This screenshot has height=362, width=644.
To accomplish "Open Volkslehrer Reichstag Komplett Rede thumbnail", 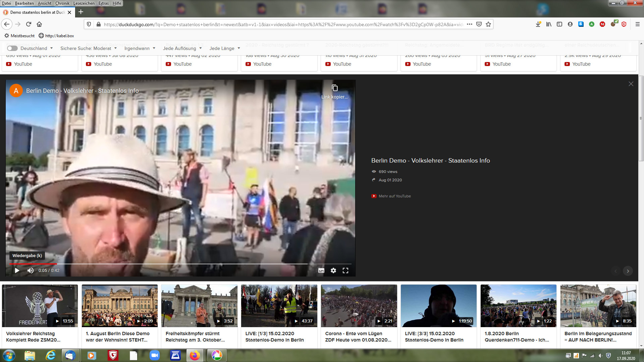I will click(x=40, y=306).
